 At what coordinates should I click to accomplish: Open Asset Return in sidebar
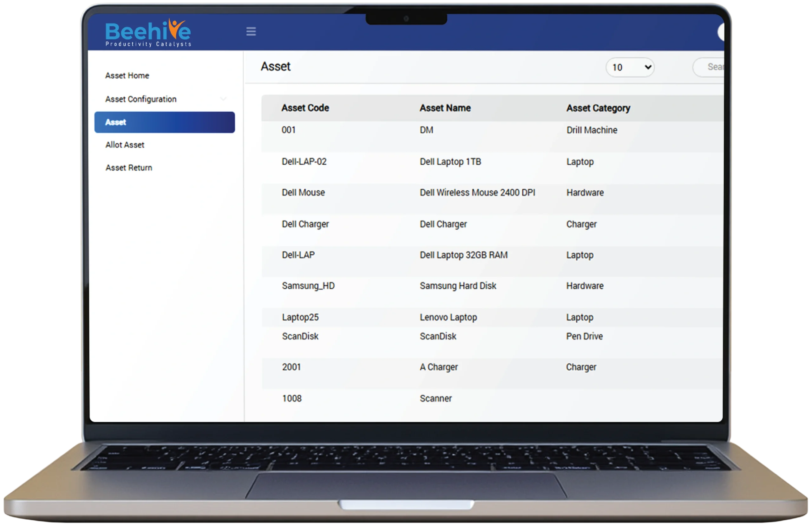click(x=129, y=168)
